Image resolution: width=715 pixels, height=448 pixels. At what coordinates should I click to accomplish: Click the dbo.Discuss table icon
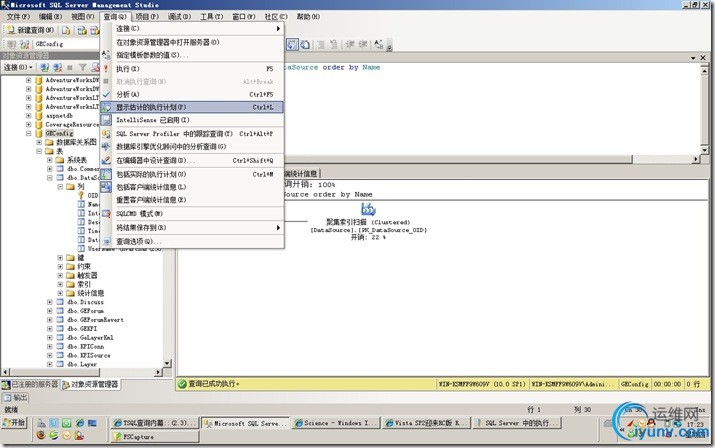coord(60,302)
